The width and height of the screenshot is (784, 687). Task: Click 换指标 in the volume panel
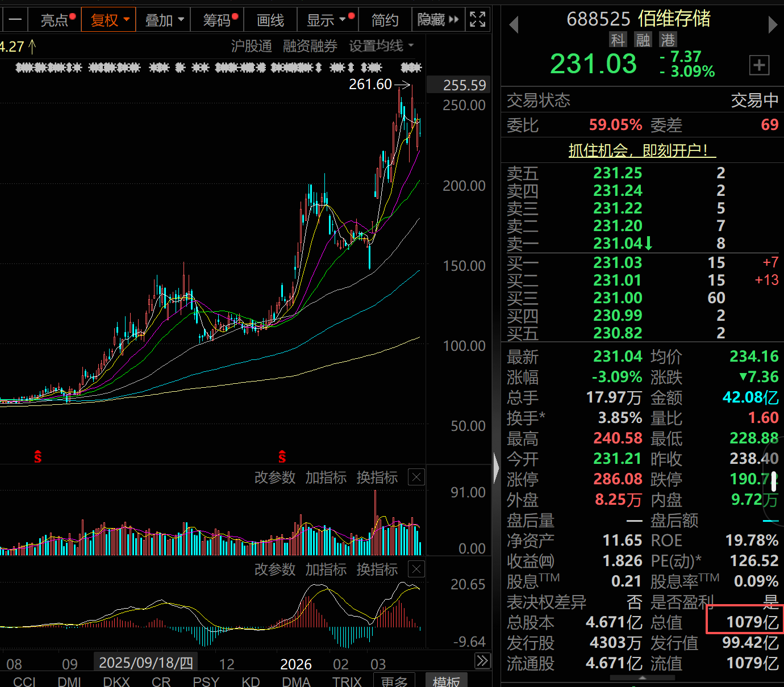377,477
